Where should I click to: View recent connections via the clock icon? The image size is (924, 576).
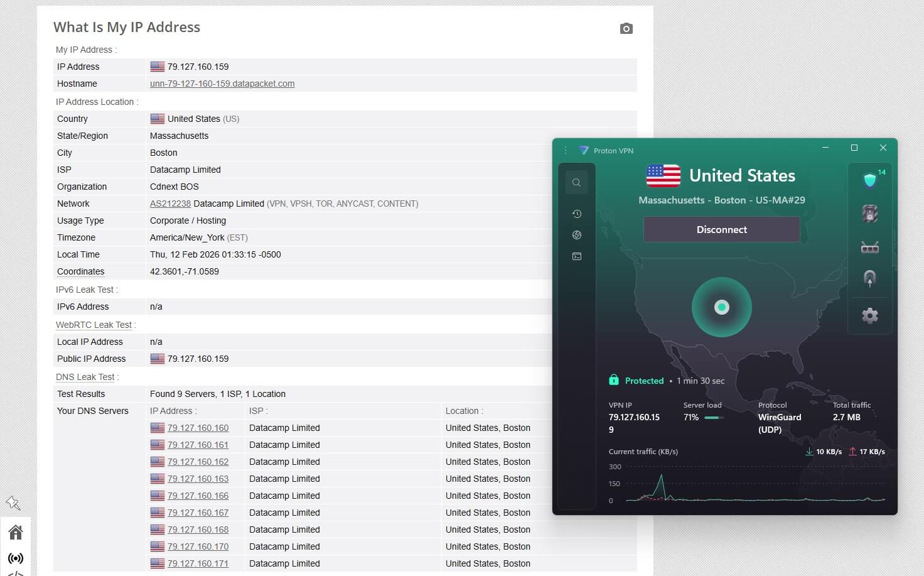click(577, 214)
